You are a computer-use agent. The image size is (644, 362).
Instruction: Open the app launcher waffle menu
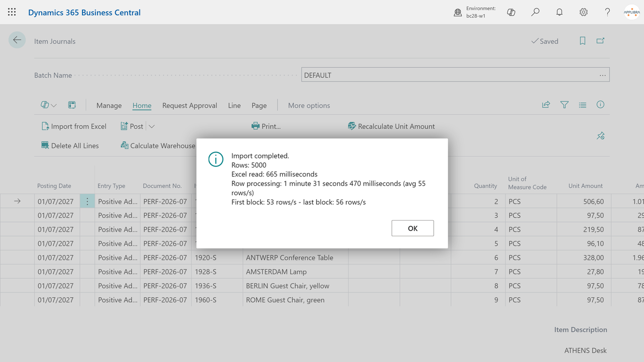(12, 12)
